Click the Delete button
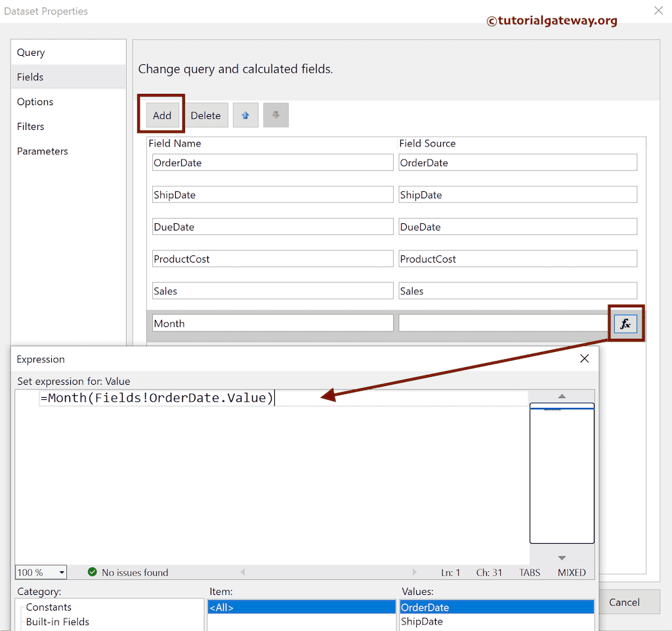Image resolution: width=672 pixels, height=631 pixels. pyautogui.click(x=205, y=115)
